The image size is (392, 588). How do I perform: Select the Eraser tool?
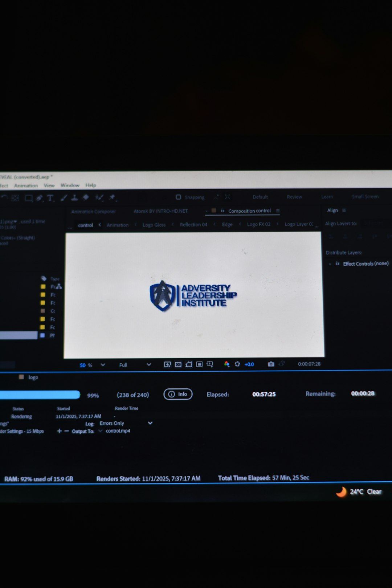coord(86,197)
